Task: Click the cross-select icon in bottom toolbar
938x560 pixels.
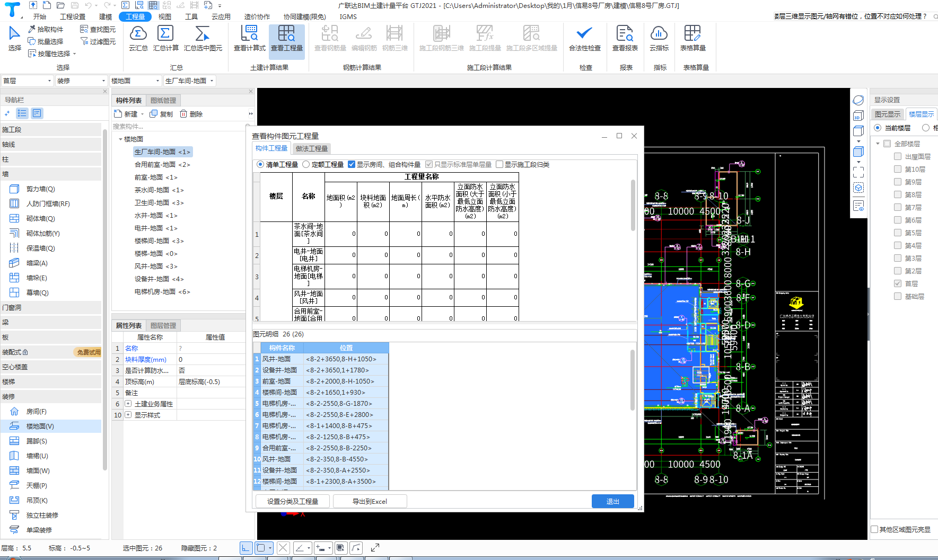Action: click(x=283, y=548)
